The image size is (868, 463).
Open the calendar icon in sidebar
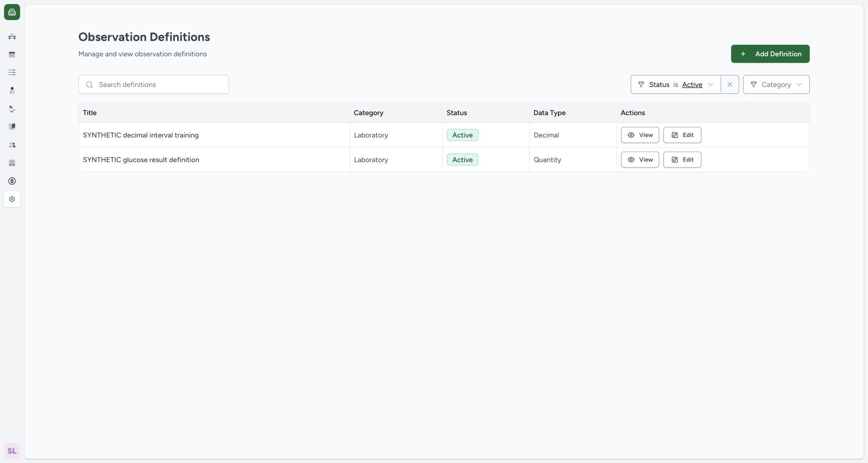coord(12,54)
